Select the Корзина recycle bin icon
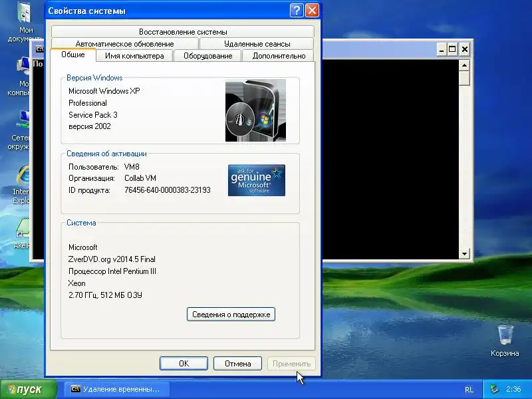This screenshot has height=399, width=532. 505,340
